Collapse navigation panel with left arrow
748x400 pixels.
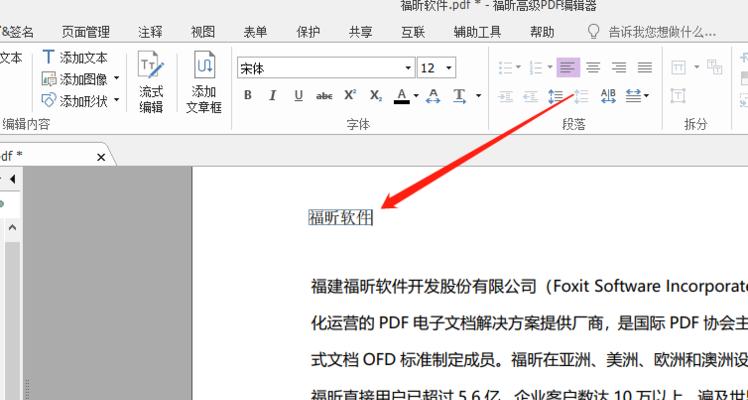click(12, 179)
